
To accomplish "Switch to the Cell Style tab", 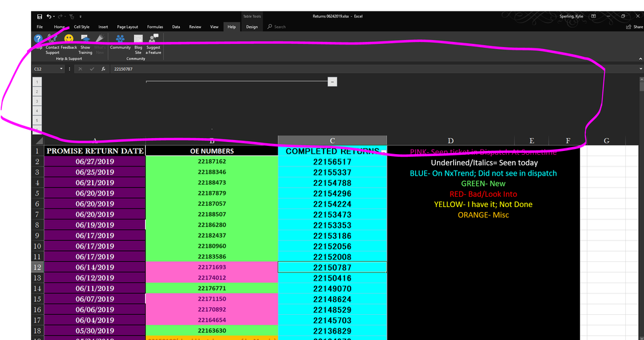I will tap(81, 26).
